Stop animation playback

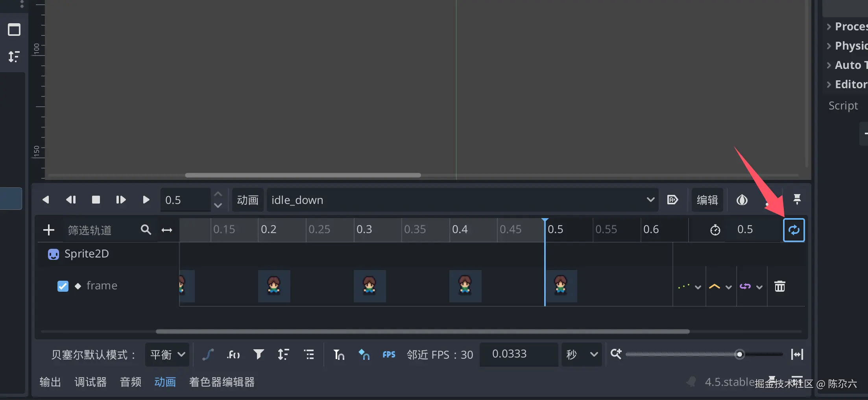pyautogui.click(x=96, y=200)
